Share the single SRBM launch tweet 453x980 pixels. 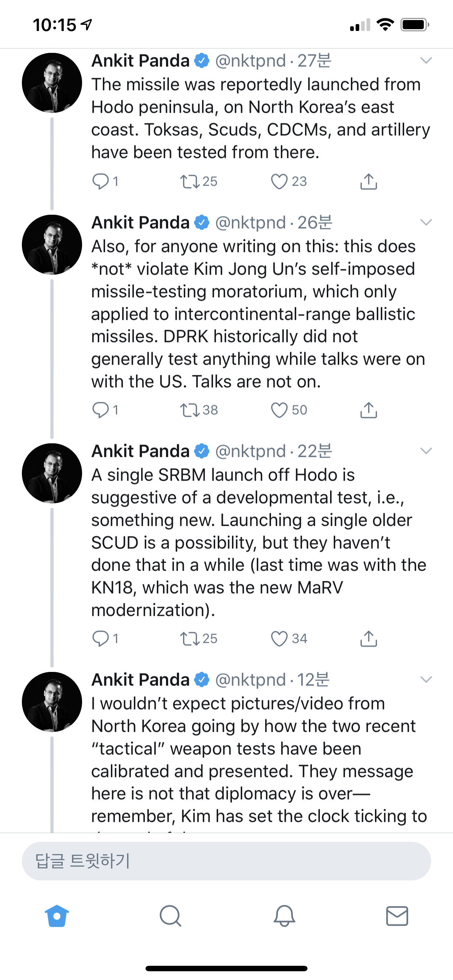(x=368, y=639)
